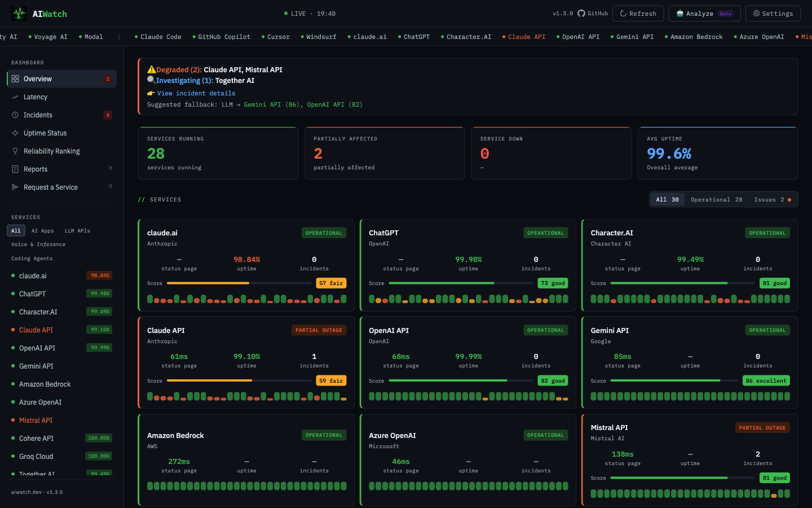Show only Coding Agents services
Viewport: 812px width, 508px height.
pos(32,259)
